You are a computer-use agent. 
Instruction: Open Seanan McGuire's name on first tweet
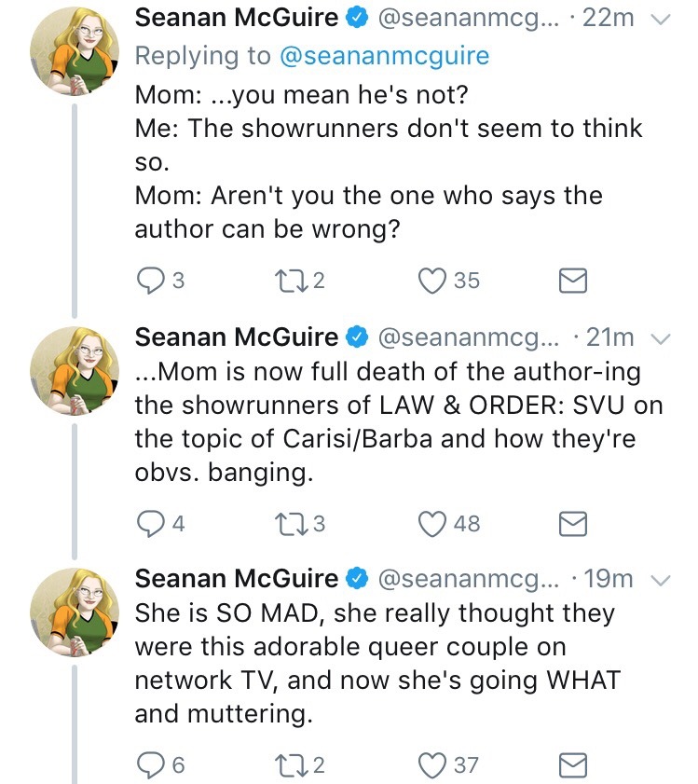236,18
